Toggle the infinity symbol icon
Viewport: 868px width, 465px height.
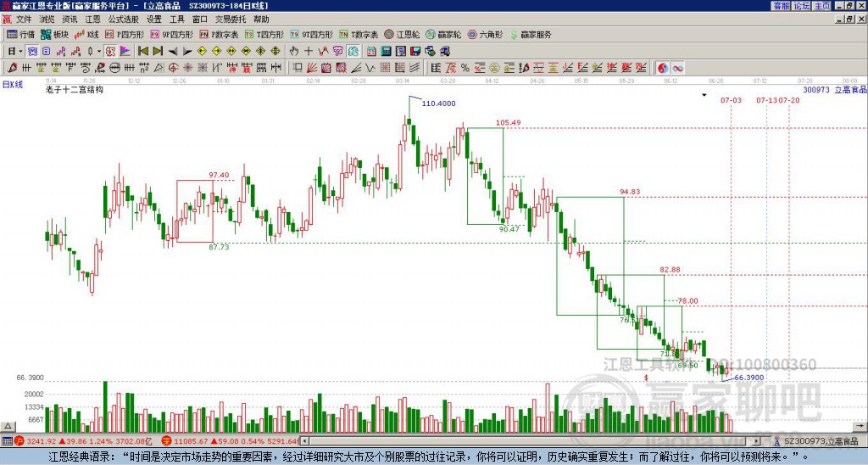click(x=677, y=68)
